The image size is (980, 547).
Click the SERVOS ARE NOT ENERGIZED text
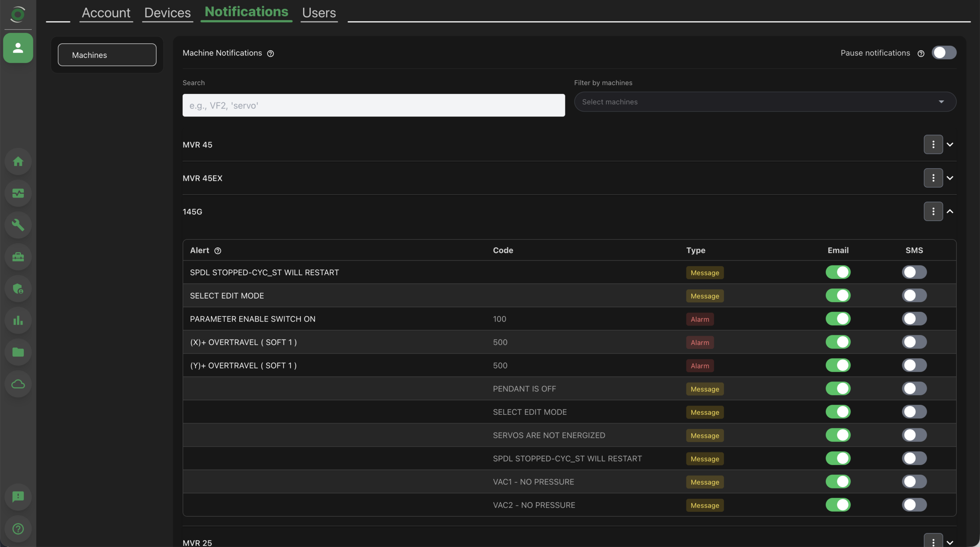(549, 436)
